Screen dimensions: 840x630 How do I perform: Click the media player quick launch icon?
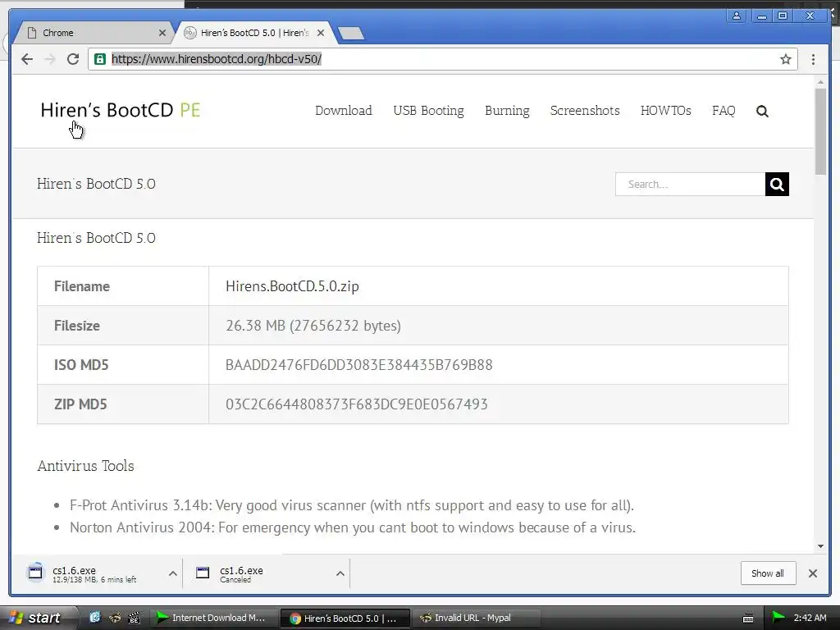click(134, 618)
